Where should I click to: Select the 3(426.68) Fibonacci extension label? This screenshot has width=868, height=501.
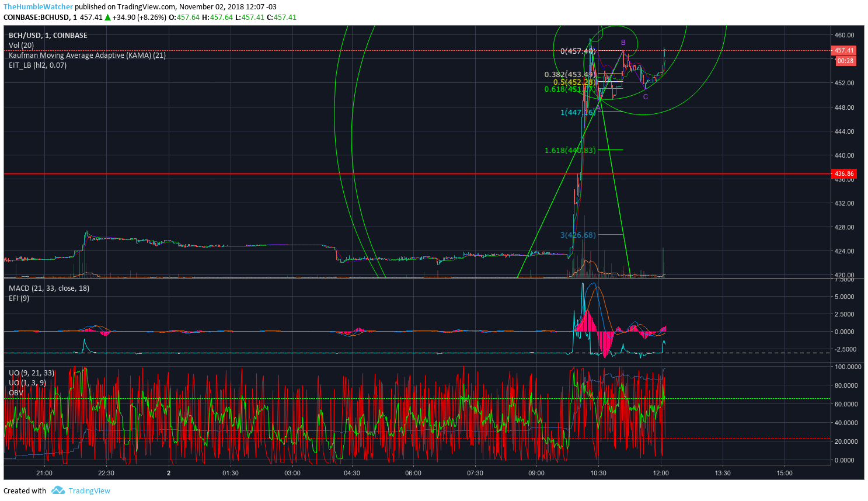578,235
